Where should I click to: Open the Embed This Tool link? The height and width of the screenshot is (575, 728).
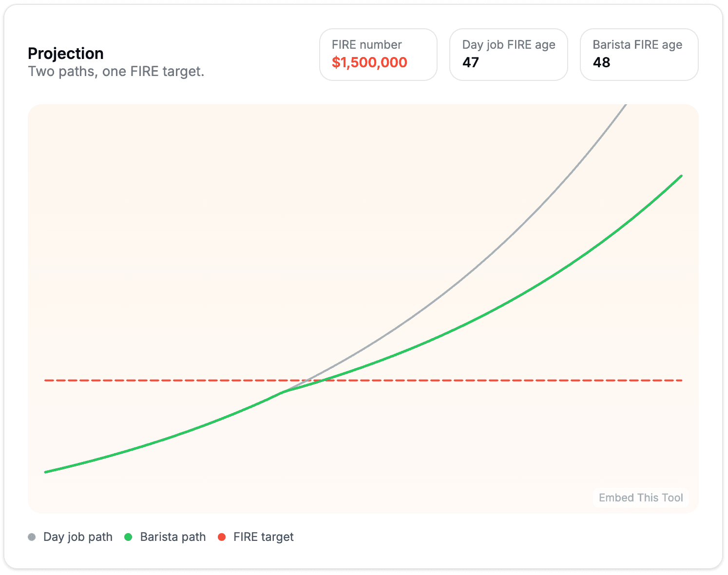pos(641,498)
